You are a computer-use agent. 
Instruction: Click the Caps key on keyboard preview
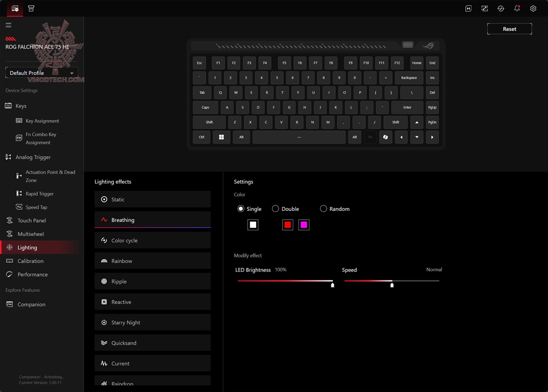click(x=205, y=108)
